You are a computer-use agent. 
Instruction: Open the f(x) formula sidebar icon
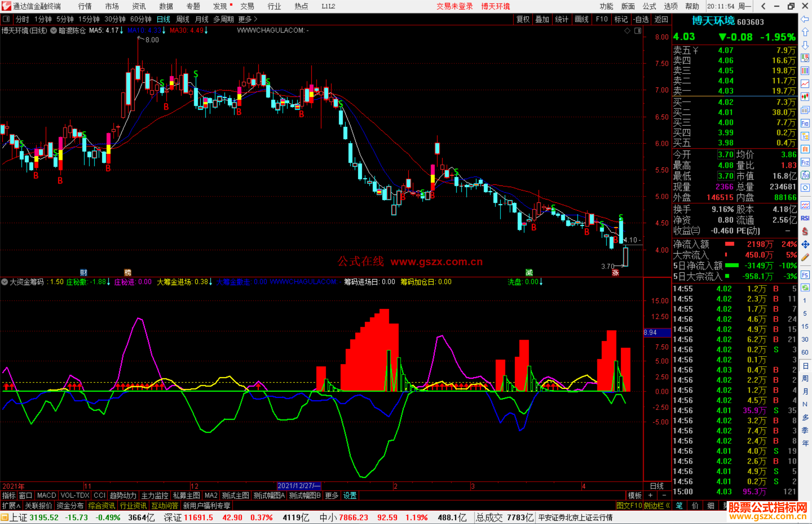tap(805, 175)
